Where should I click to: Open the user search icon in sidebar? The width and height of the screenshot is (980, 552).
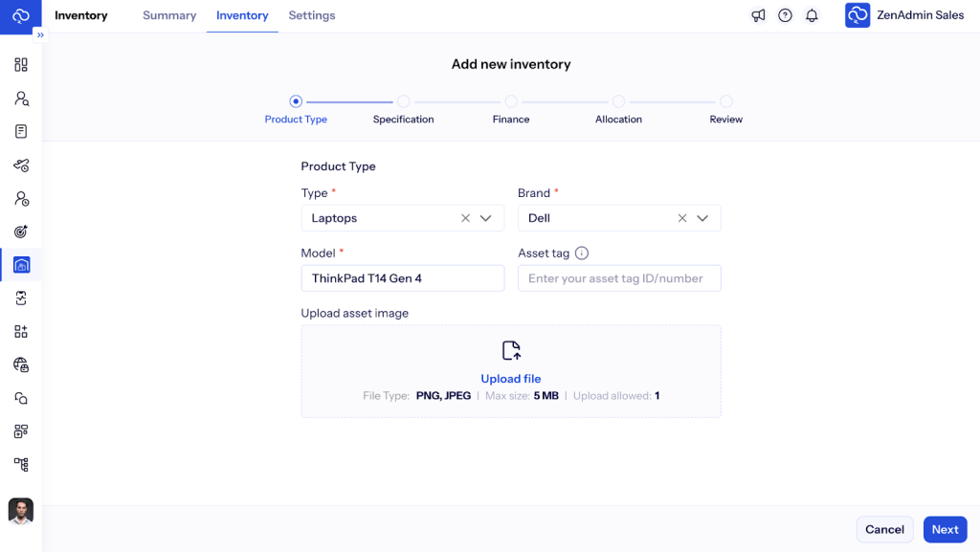click(21, 99)
